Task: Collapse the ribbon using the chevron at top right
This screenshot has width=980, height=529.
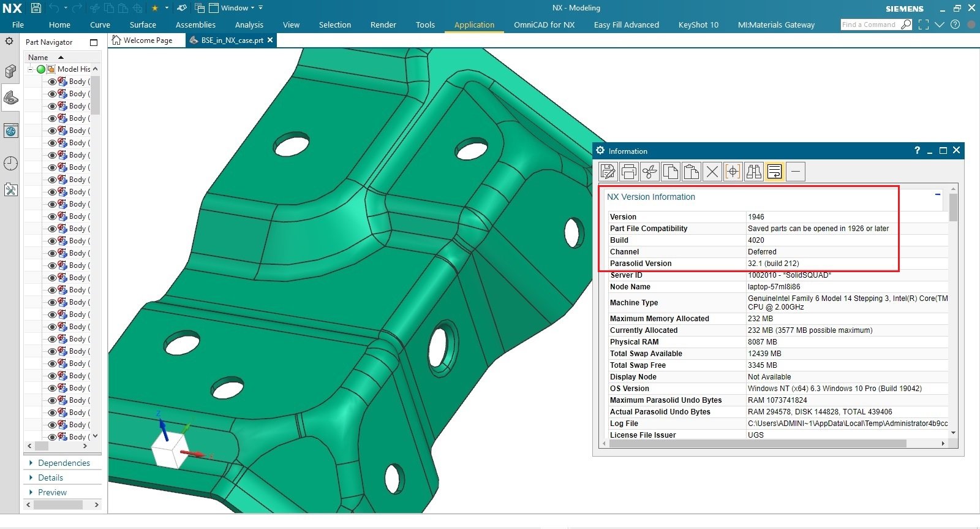Action: tap(940, 25)
